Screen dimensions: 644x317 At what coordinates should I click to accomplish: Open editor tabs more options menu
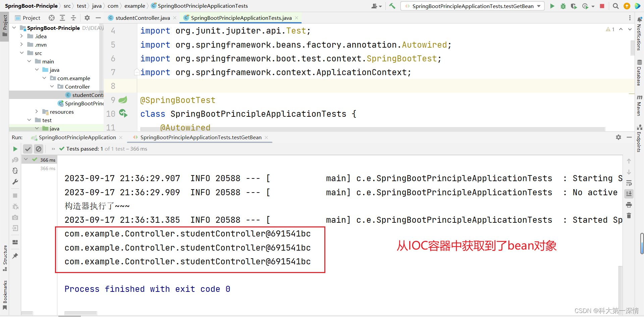click(x=630, y=18)
